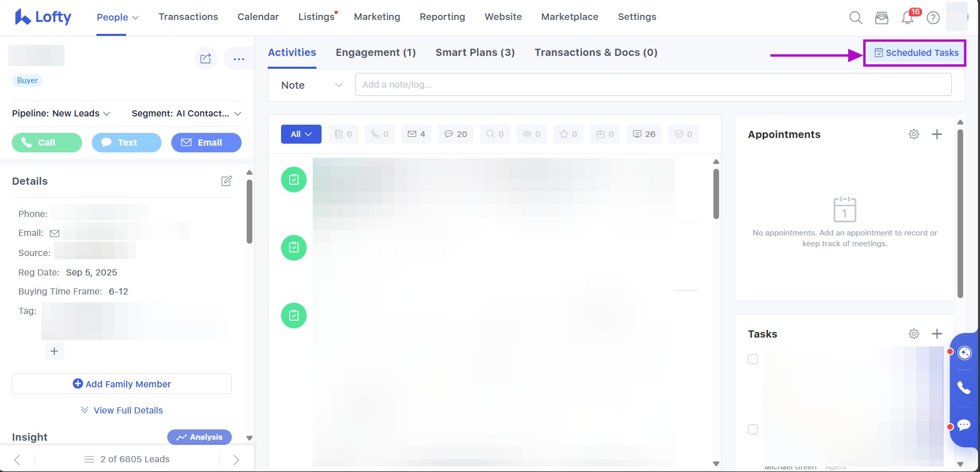Click the Scheduled Tasks button
Image resolution: width=980 pixels, height=472 pixels.
(915, 53)
